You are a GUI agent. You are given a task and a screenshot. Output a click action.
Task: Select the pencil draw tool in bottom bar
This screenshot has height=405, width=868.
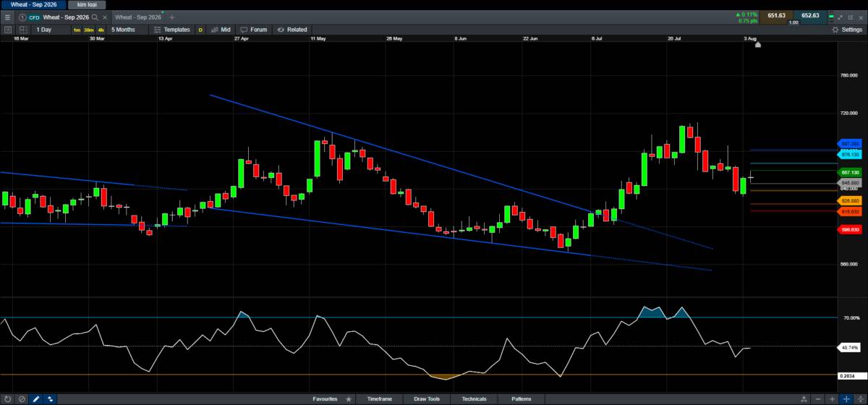(35, 398)
